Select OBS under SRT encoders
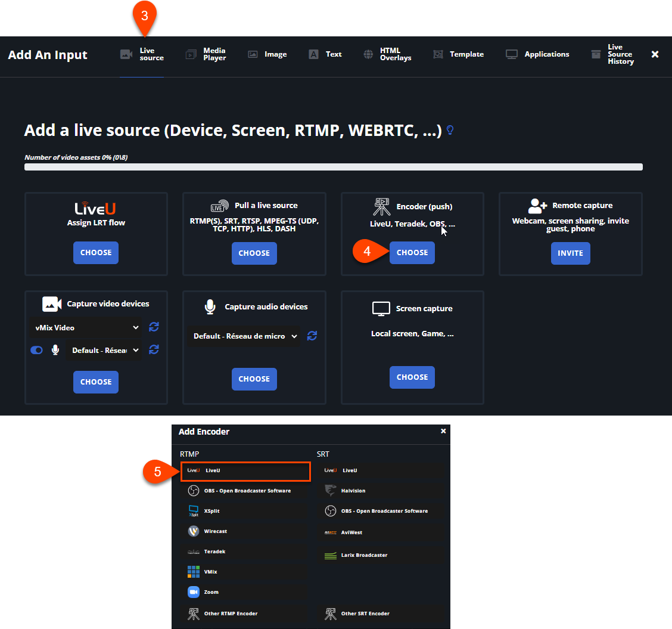672x629 pixels. coord(381,511)
